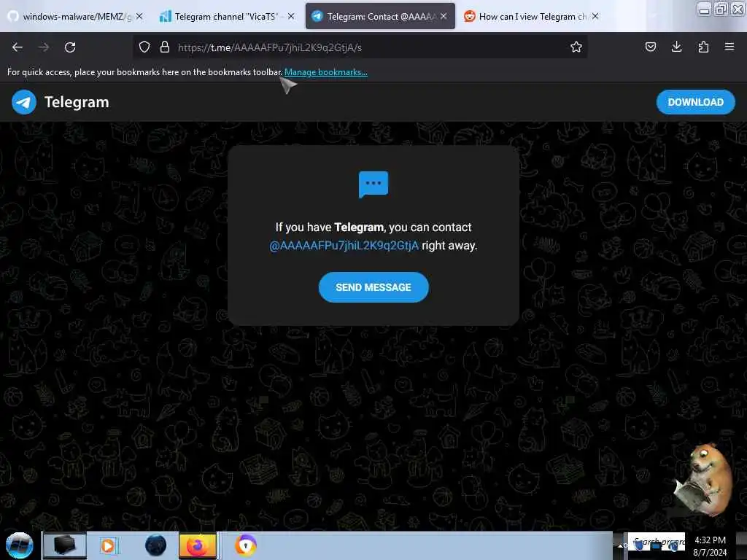Viewport: 747px width, 560px height.
Task: Open the dark globe browser taskbar icon
Action: 156,545
